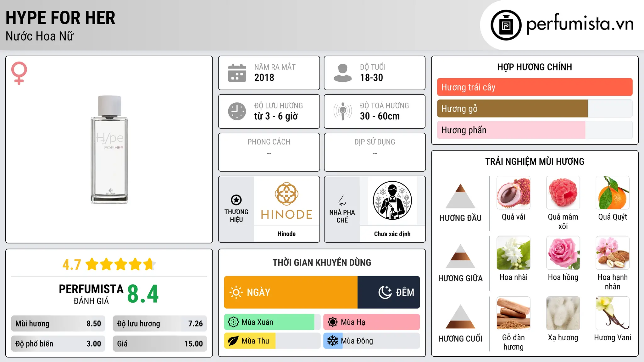Click the 4.7 star rating number

click(x=72, y=265)
